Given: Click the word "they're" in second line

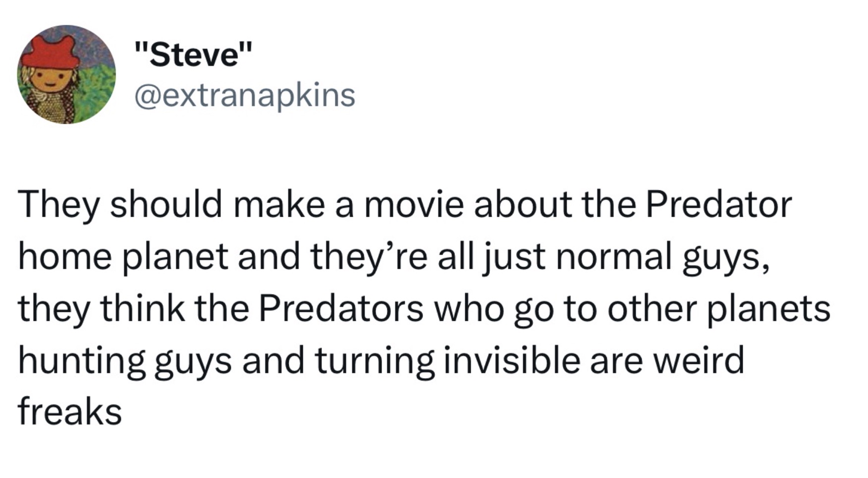Looking at the screenshot, I should (x=369, y=257).
